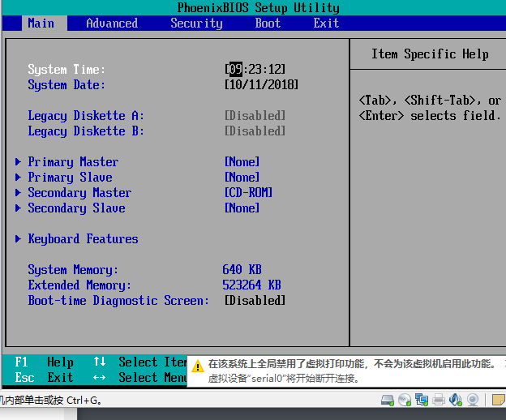Click the Select Item arrows hint
The width and height of the screenshot is (506, 420).
[x=140, y=362]
